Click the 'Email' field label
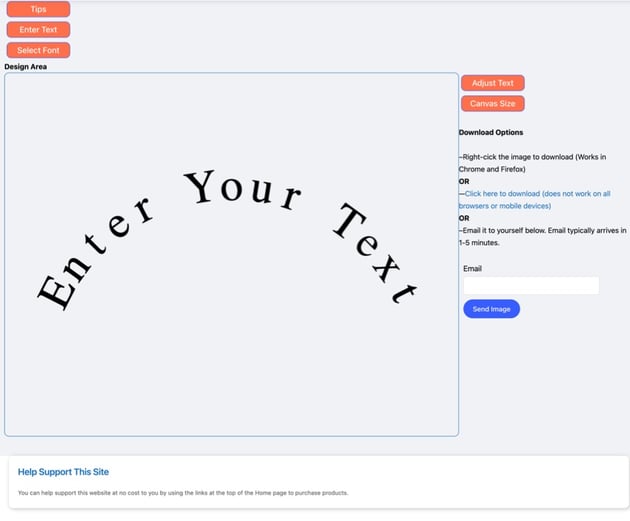Viewport: 630px width, 521px height. [x=472, y=268]
